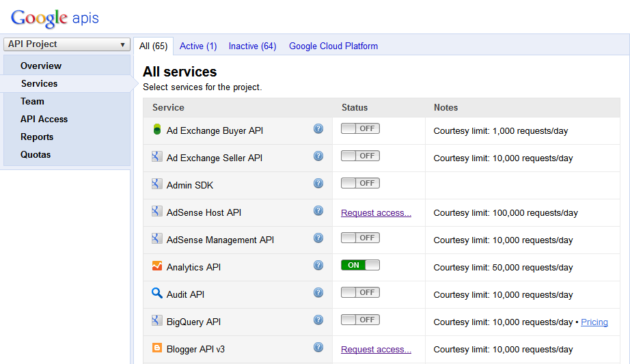Request access for Blogger API v3
The height and width of the screenshot is (364, 630).
tap(376, 350)
